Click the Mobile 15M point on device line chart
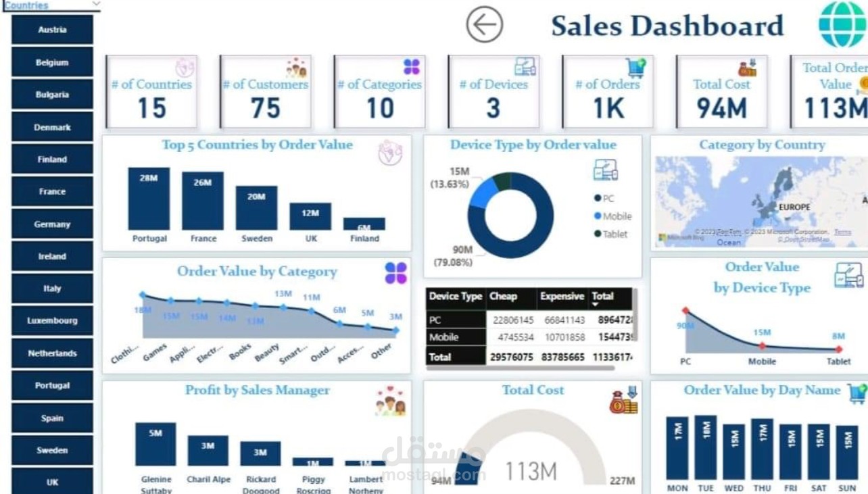The image size is (868, 494). coord(763,346)
